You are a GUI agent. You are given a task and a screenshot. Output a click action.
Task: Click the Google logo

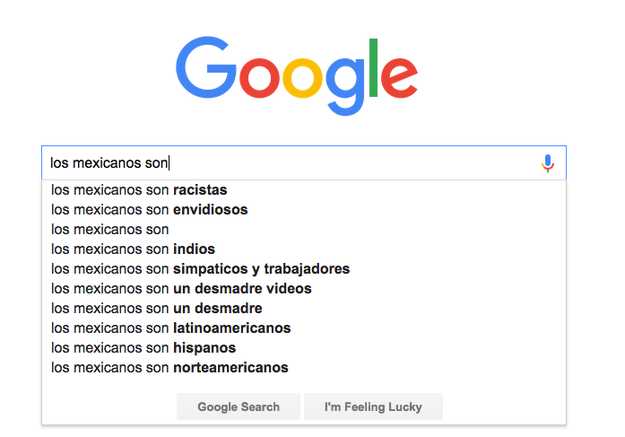pyautogui.click(x=297, y=76)
